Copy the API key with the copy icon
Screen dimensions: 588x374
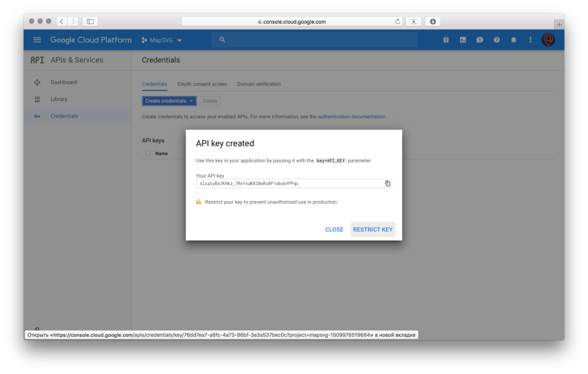(388, 183)
